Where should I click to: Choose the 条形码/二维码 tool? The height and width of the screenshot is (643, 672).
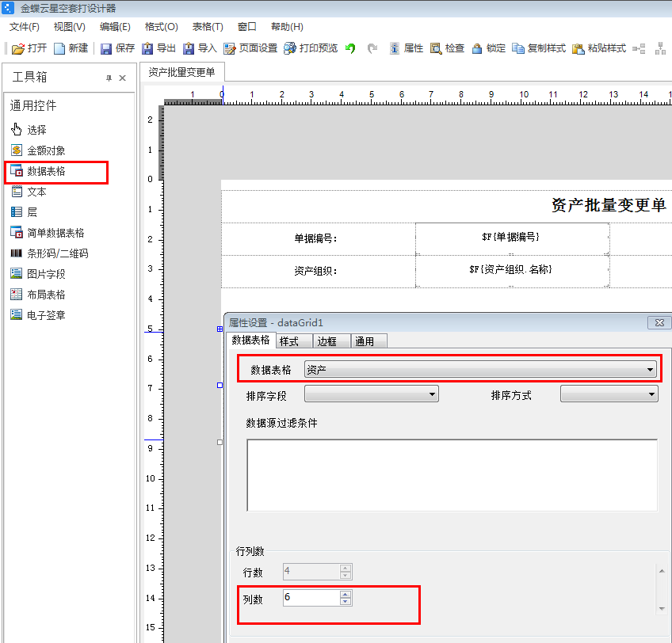(51, 253)
